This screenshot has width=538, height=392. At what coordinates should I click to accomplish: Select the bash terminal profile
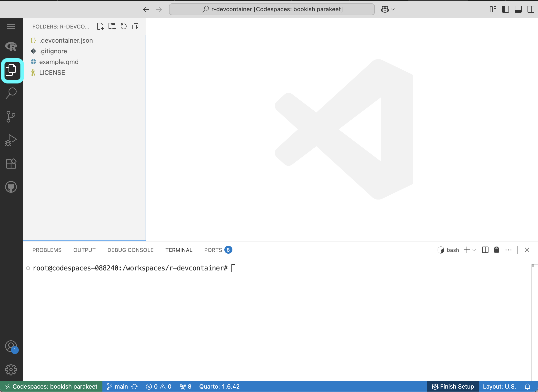tap(448, 250)
